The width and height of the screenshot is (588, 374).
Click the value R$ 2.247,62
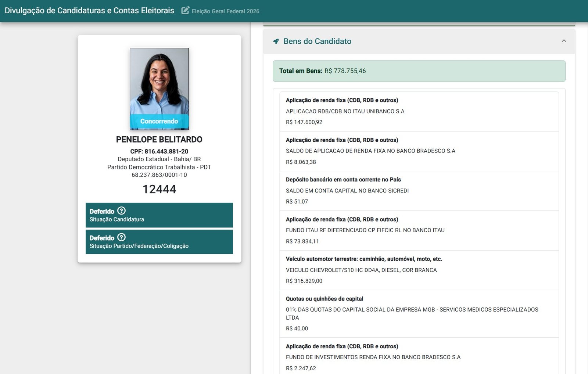click(x=301, y=368)
